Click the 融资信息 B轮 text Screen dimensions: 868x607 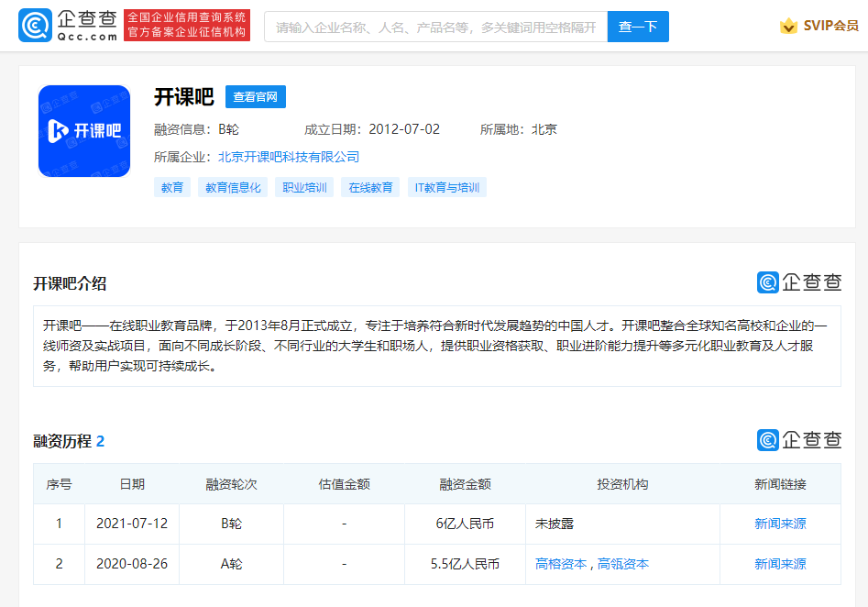point(196,129)
